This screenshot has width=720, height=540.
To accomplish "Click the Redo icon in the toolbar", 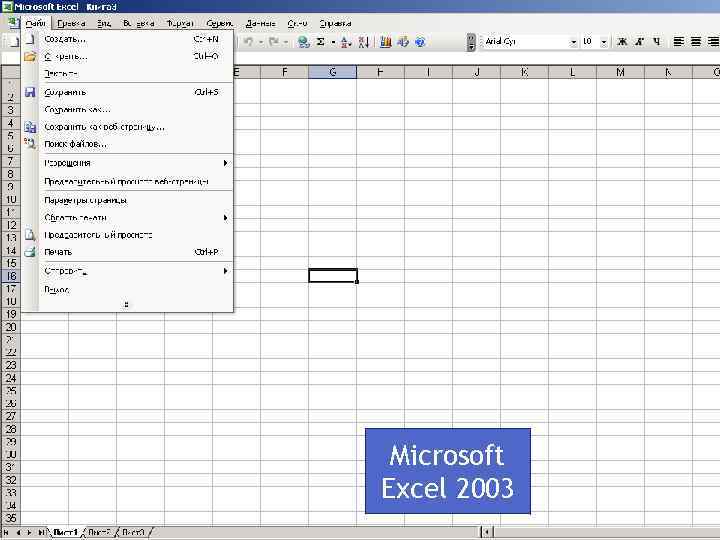I will (274, 42).
